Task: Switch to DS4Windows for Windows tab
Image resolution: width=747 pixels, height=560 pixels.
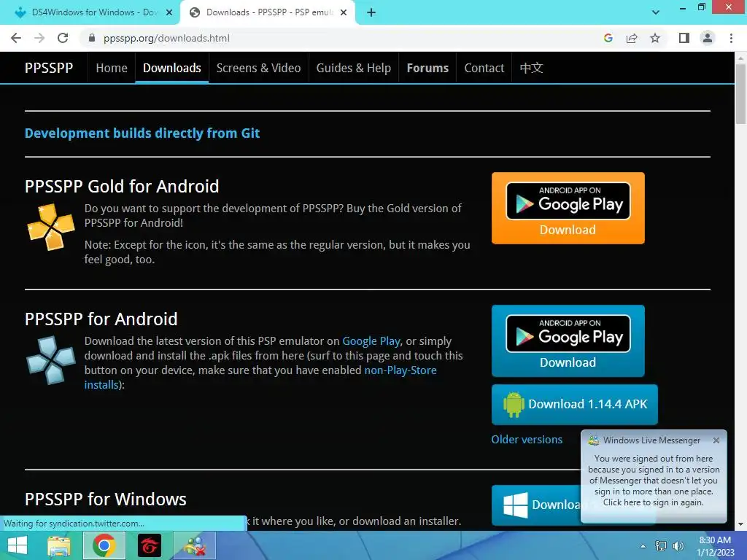Action: point(90,12)
